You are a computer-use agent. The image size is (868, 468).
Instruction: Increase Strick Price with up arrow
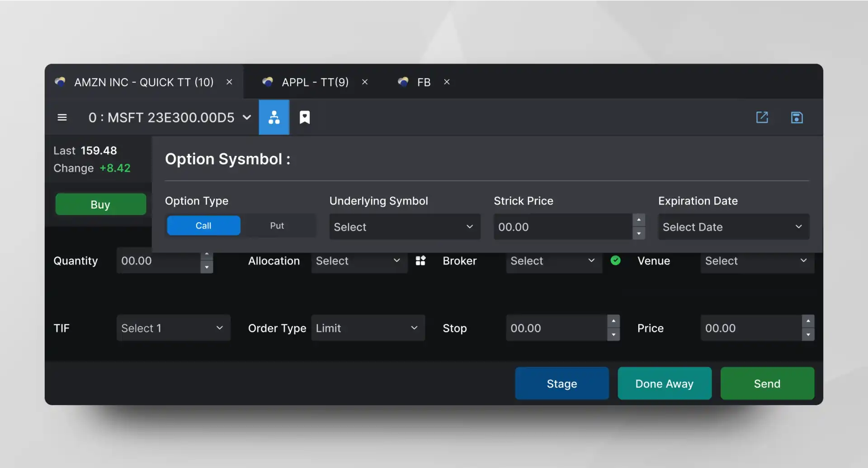(638, 220)
